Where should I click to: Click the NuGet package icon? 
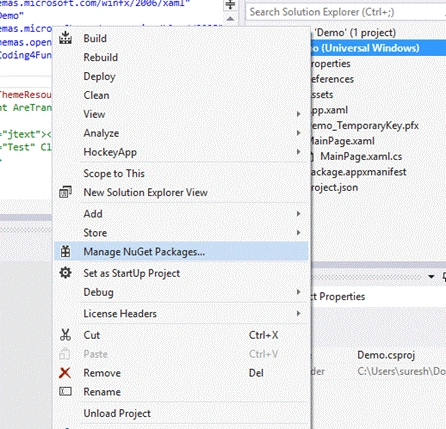pos(65,252)
